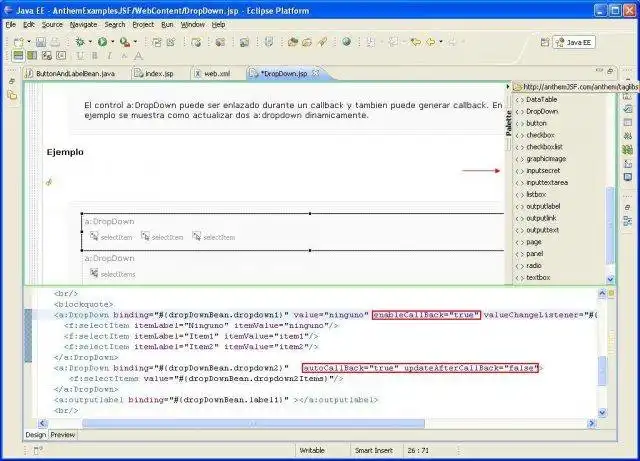This screenshot has width=640, height=461.
Task: Click the source editor horizontal scrollbar thumb
Action: [253, 423]
